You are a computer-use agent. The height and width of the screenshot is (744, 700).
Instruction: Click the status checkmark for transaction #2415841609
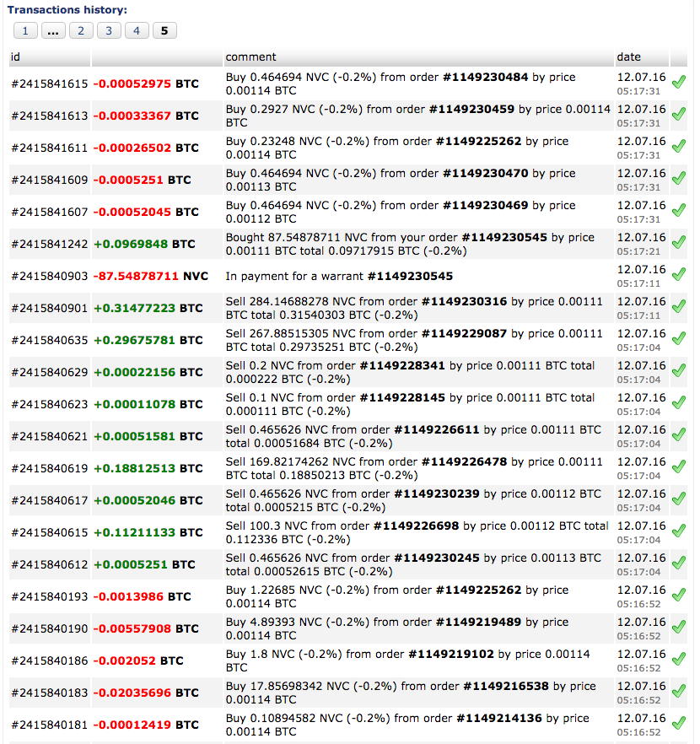tap(679, 178)
